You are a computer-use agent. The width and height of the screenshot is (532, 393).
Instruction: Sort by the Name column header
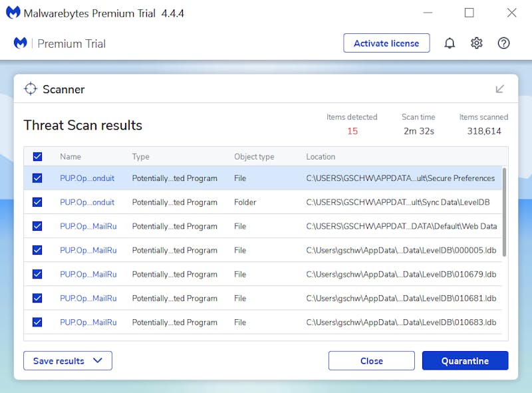tap(70, 156)
